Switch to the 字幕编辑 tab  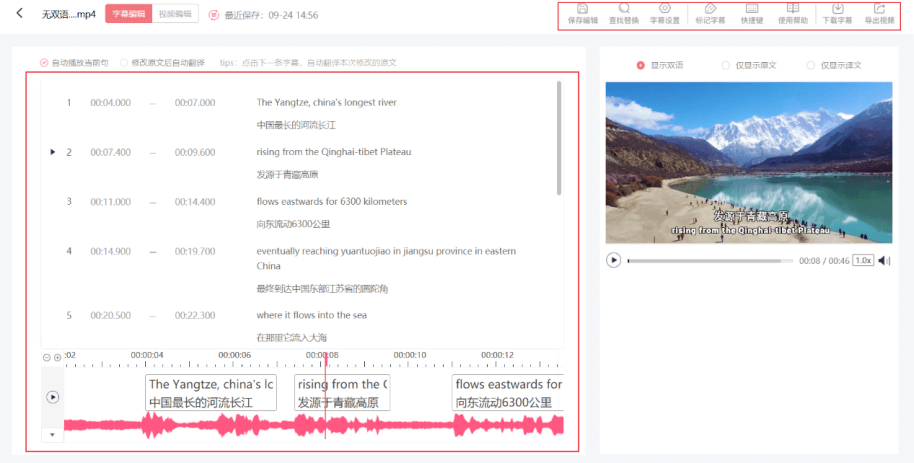(129, 14)
